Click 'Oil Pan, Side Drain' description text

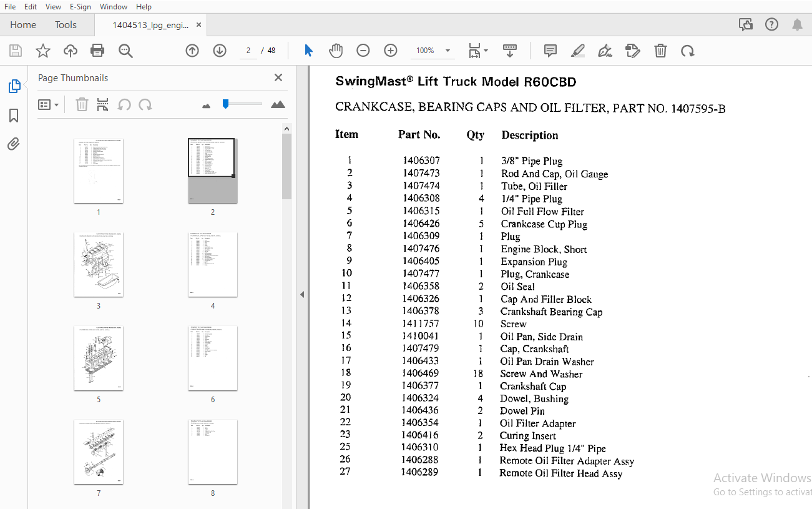coord(541,337)
